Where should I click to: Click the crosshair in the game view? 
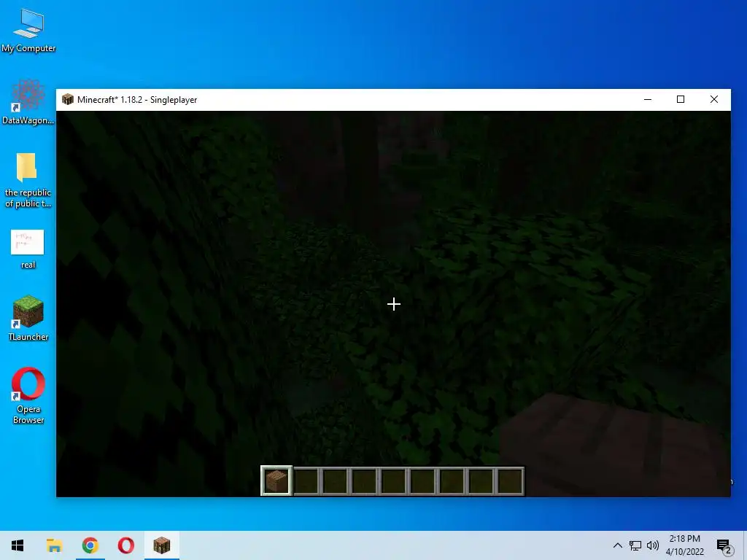[x=393, y=304]
